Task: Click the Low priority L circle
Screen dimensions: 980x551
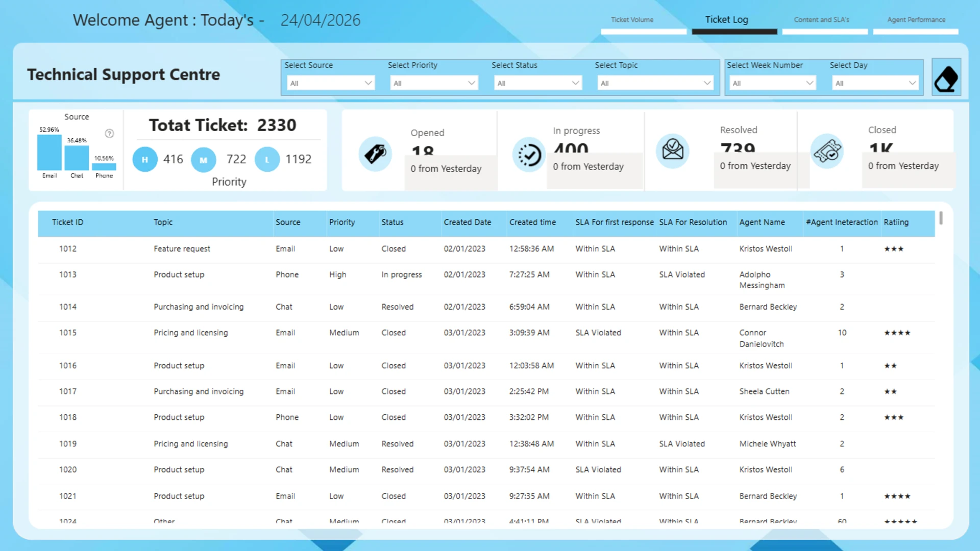Action: click(267, 160)
